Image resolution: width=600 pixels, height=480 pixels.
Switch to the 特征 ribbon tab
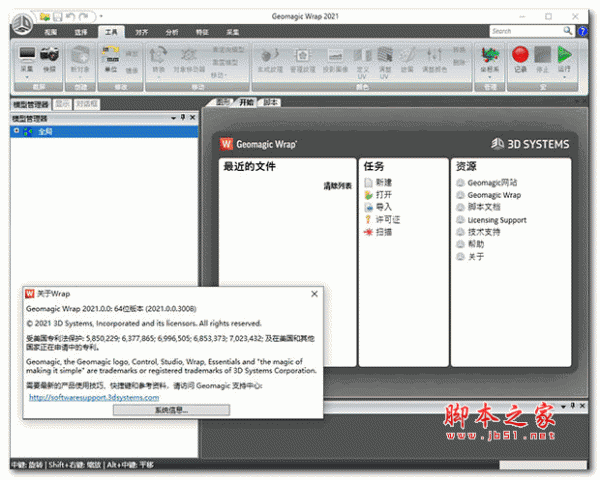[202, 33]
